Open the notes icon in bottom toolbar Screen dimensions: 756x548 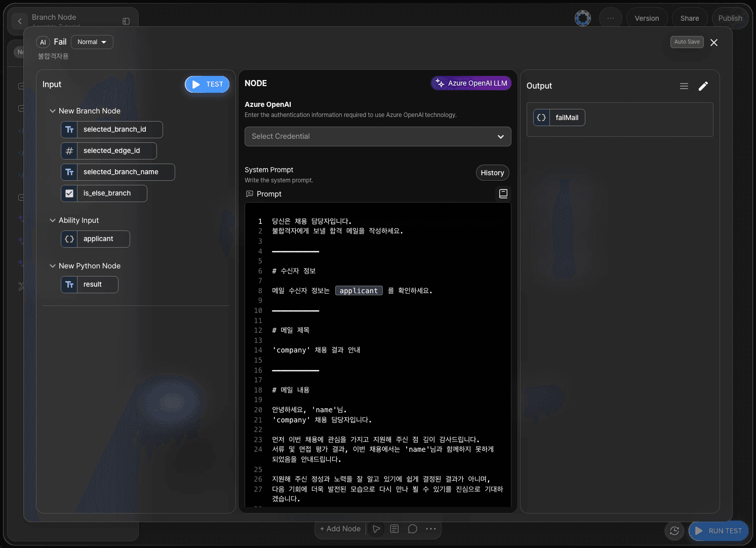tap(394, 529)
